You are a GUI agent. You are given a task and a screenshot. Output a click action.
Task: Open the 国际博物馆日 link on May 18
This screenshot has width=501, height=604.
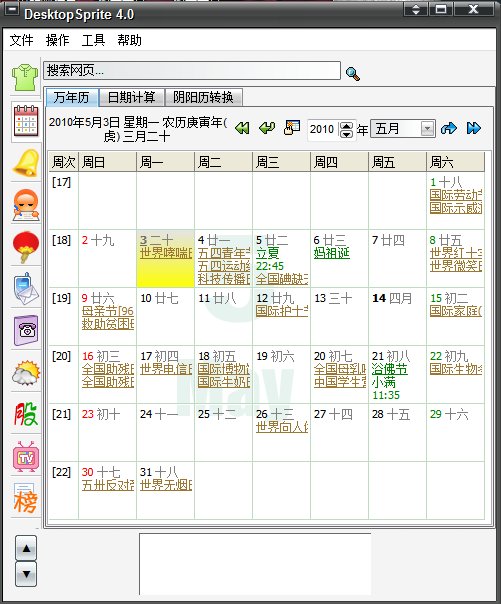coord(224,369)
